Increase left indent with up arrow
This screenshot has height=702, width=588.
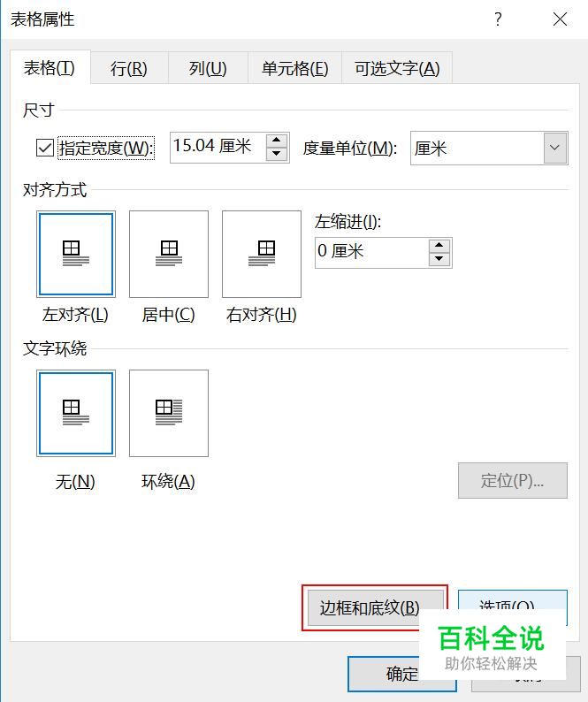click(439, 245)
